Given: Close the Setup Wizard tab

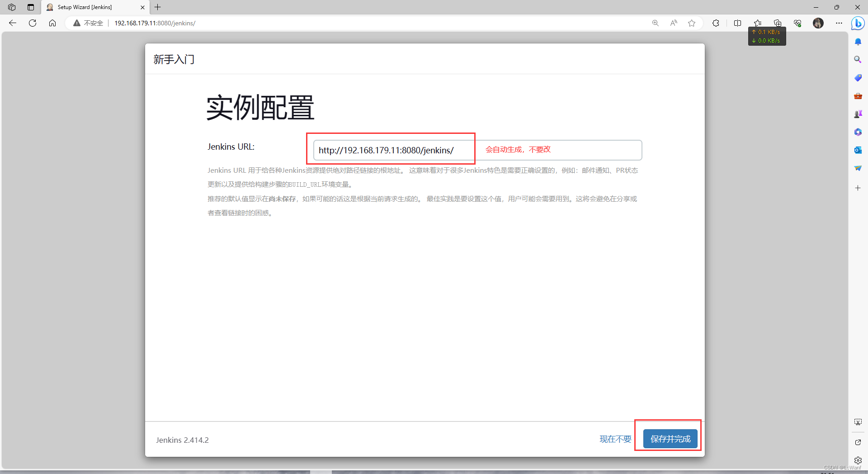Looking at the screenshot, I should 142,7.
